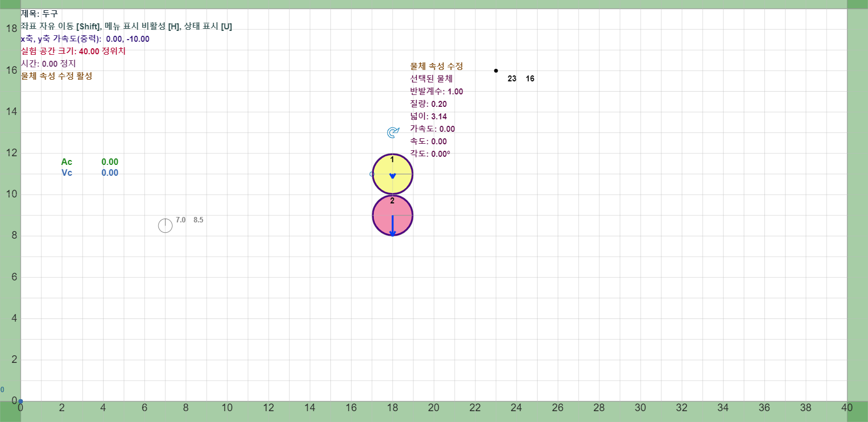Select the pink circle labeled 2
Viewport: 868px width, 422px height.
click(x=393, y=216)
